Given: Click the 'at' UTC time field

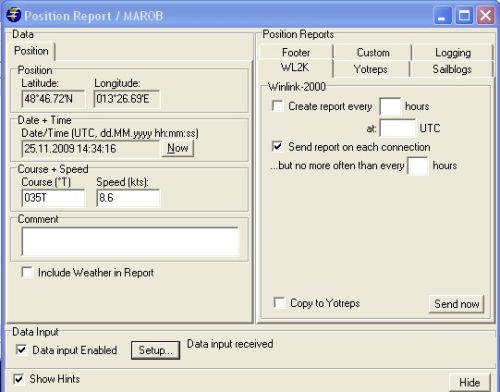Looking at the screenshot, I should click(398, 128).
